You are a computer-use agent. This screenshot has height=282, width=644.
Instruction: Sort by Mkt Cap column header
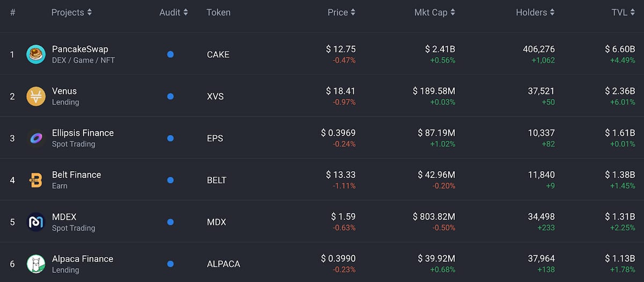point(435,12)
